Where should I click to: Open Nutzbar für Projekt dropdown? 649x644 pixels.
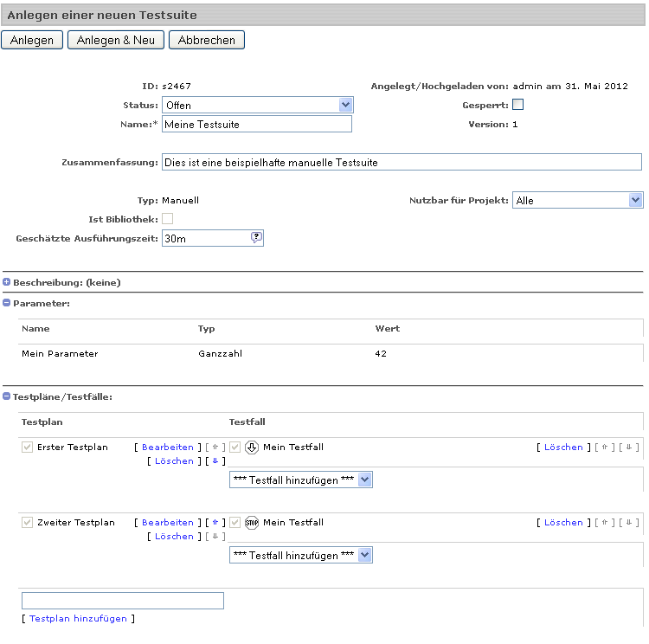click(x=578, y=200)
